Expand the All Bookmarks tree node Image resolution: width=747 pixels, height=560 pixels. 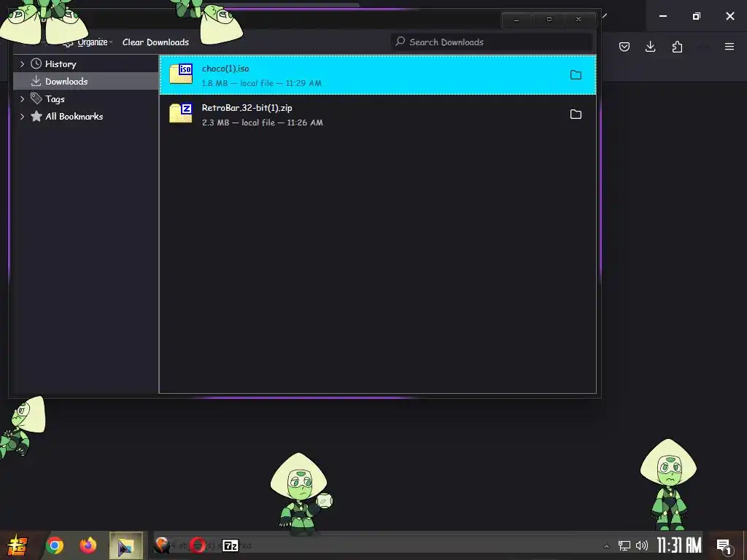(23, 116)
